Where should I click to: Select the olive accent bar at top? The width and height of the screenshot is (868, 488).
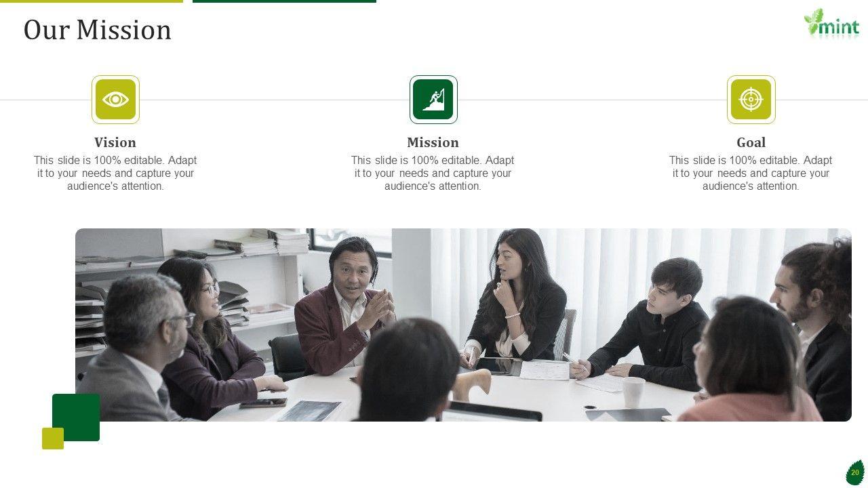(92, 1)
